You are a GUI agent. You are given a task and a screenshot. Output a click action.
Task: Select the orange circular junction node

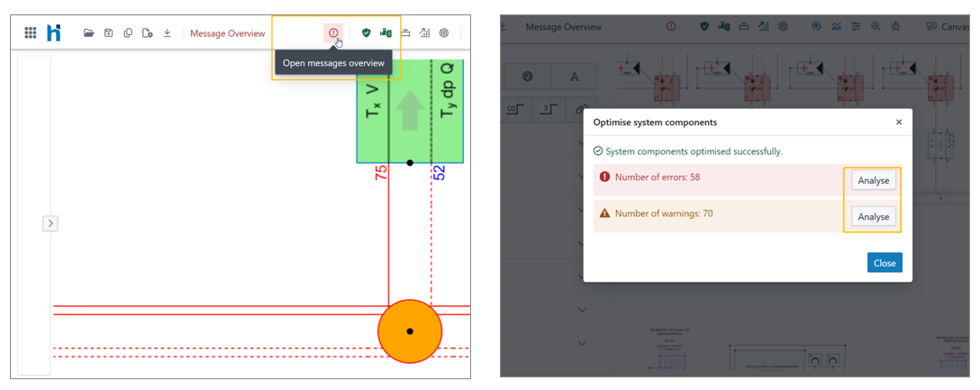tap(410, 331)
